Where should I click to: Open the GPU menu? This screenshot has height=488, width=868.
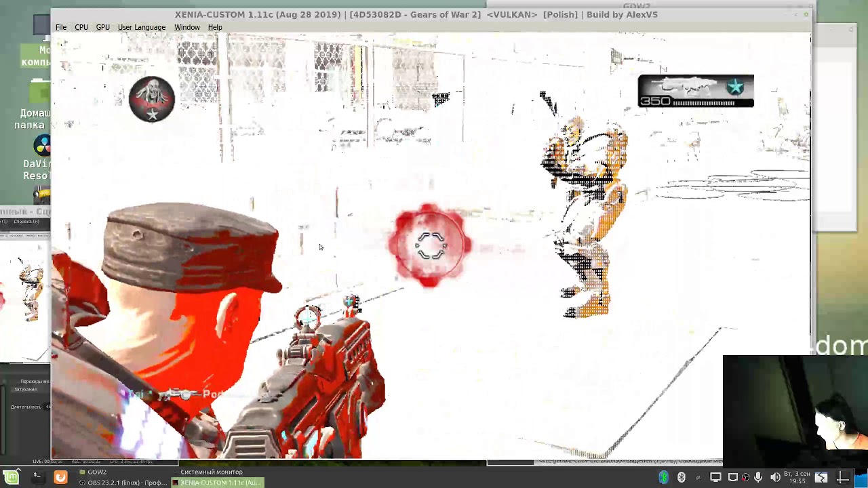103,27
